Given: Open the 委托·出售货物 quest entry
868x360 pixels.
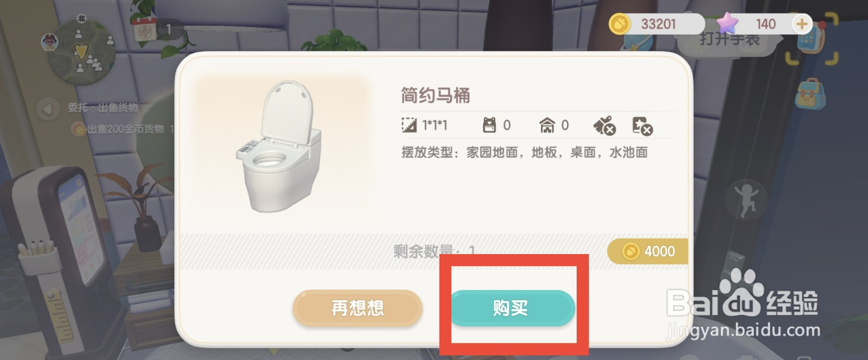Looking at the screenshot, I should coord(103,108).
